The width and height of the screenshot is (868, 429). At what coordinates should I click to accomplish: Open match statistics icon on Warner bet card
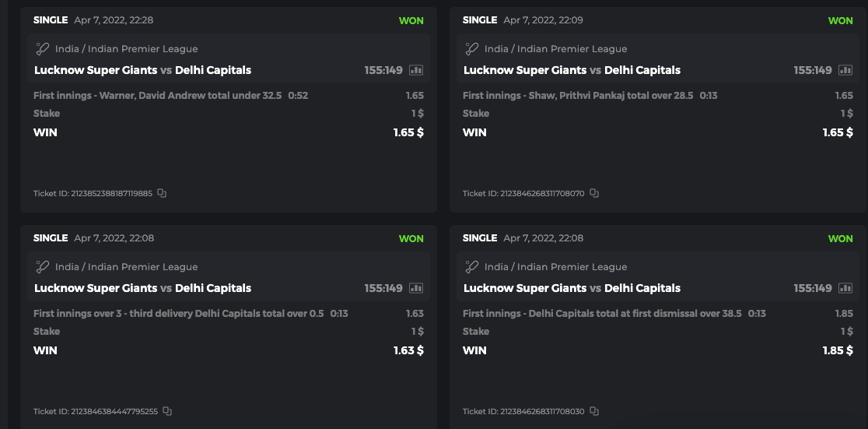(416, 70)
